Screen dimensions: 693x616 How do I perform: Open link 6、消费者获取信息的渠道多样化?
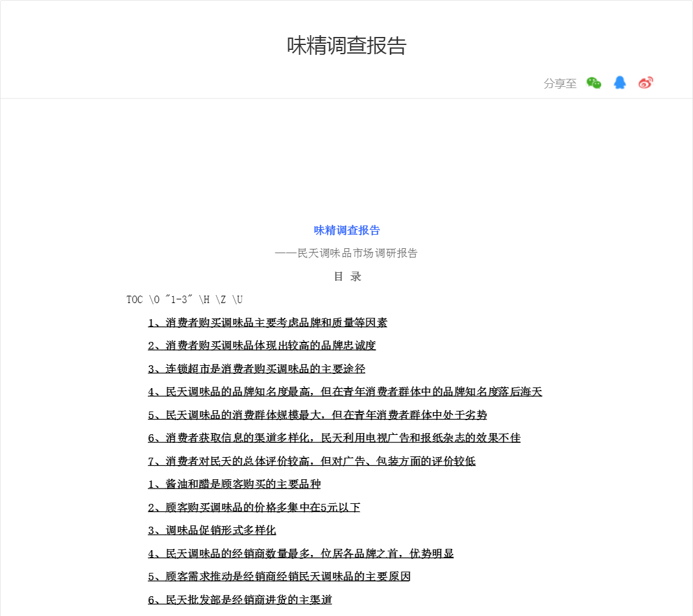[334, 438]
